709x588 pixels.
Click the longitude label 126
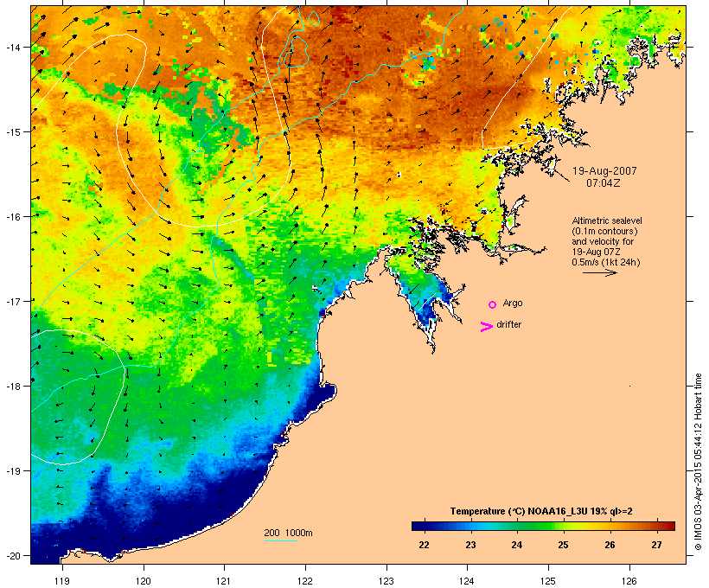coord(629,581)
